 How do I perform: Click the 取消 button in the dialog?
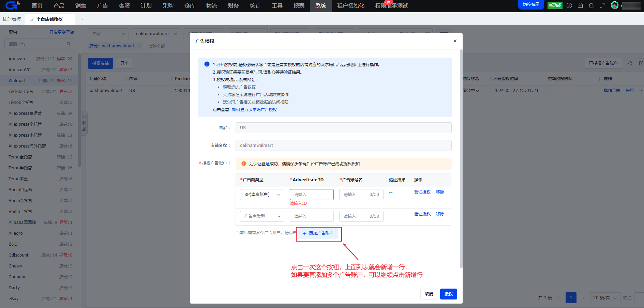coord(429,294)
